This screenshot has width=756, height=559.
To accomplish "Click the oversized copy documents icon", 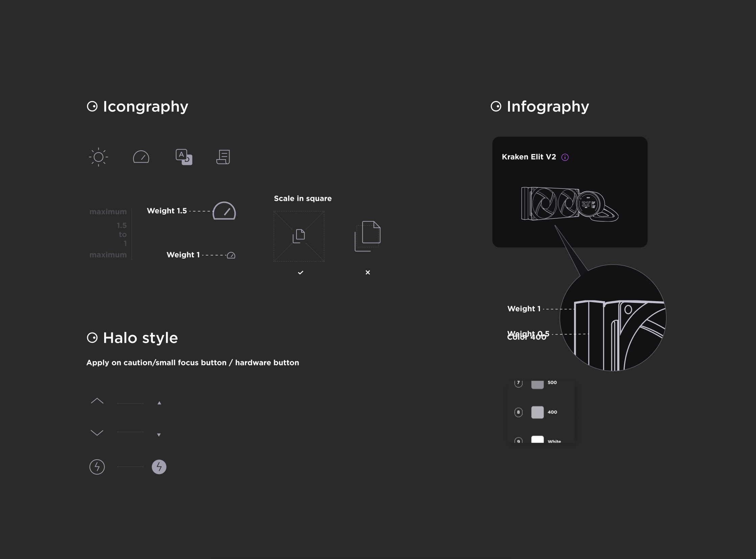I will click(367, 236).
